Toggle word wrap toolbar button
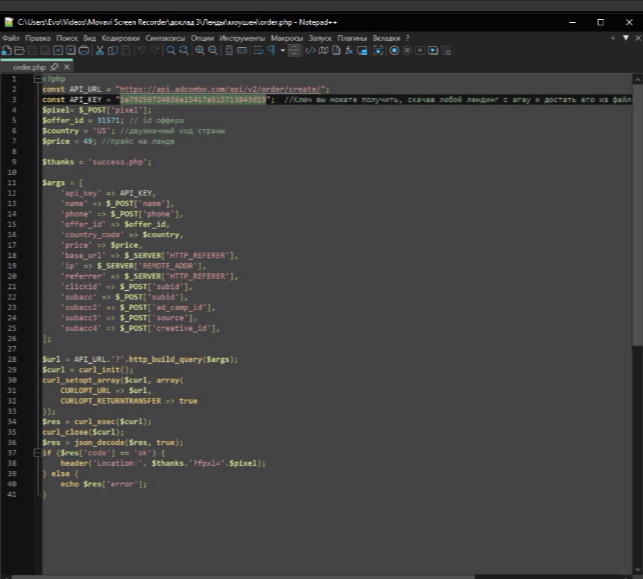 tap(258, 50)
